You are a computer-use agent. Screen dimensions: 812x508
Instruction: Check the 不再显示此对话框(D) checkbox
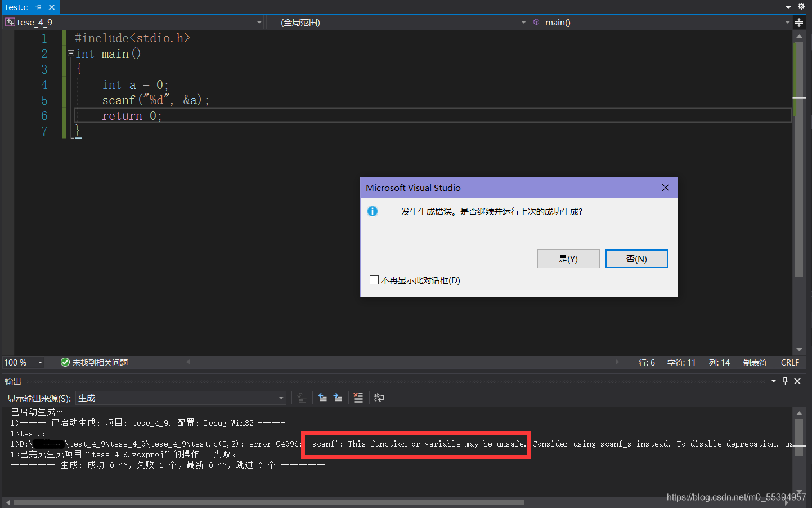[374, 280]
